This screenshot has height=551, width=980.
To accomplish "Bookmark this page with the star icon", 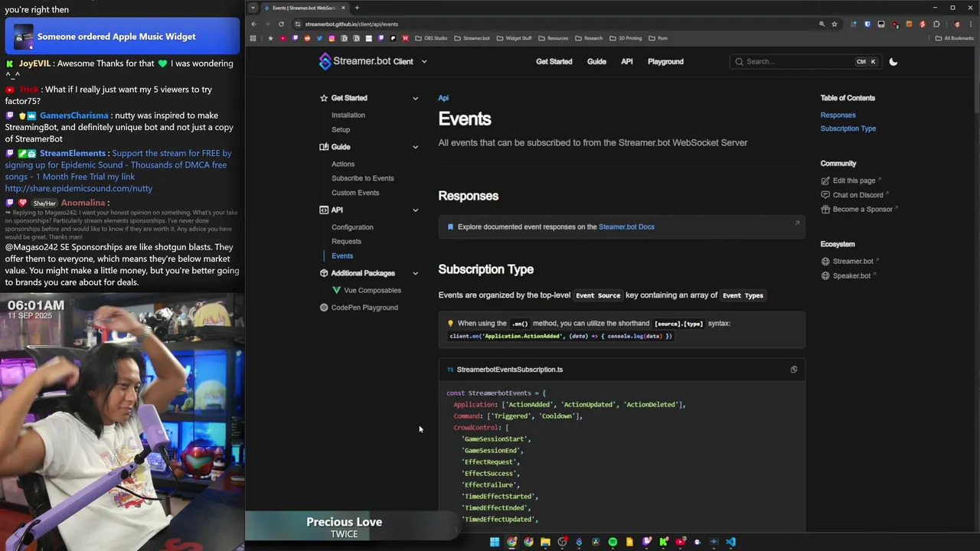I will point(834,24).
